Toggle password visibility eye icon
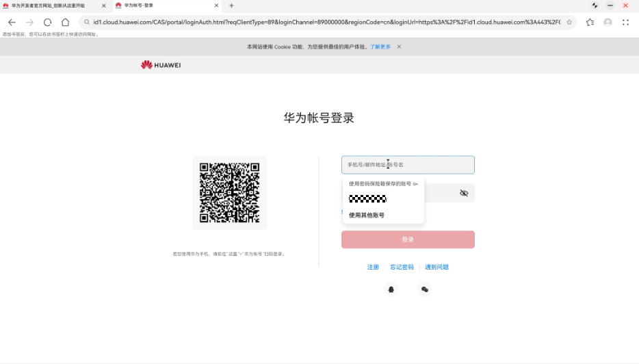The width and height of the screenshot is (639, 364). tap(464, 193)
